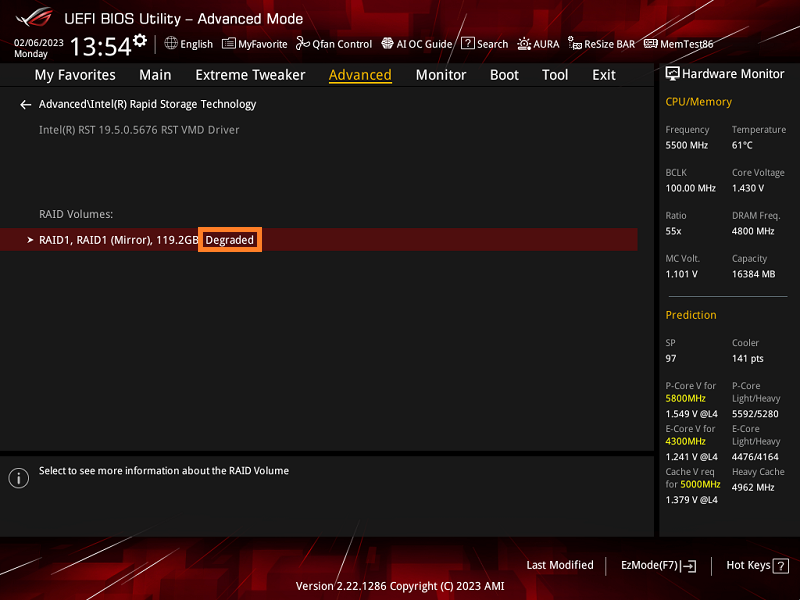Click the 1.101 V MC Volt value
Screen dimensions: 800x600
pyautogui.click(x=681, y=274)
